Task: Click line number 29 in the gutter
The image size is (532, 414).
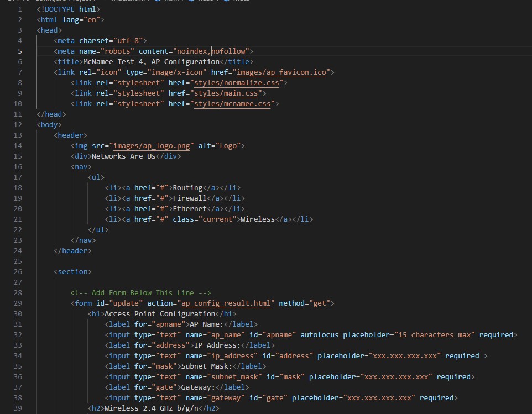Action: (x=18, y=303)
